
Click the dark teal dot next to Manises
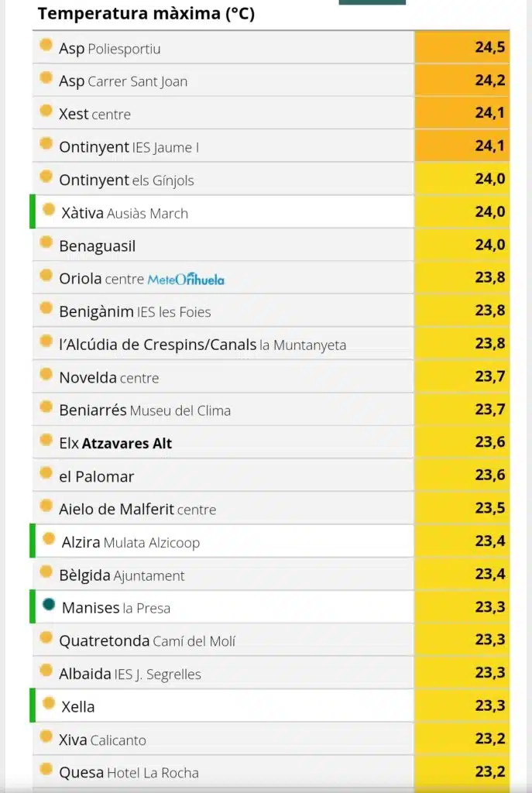(x=49, y=604)
